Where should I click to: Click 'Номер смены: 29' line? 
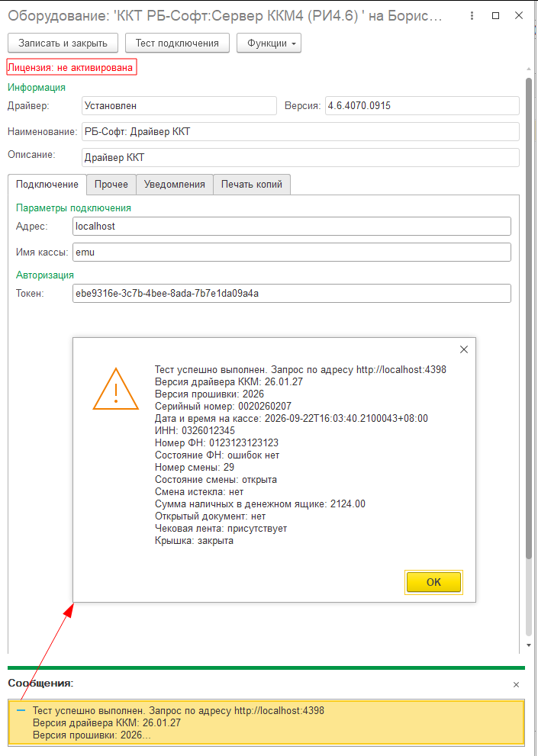[195, 467]
